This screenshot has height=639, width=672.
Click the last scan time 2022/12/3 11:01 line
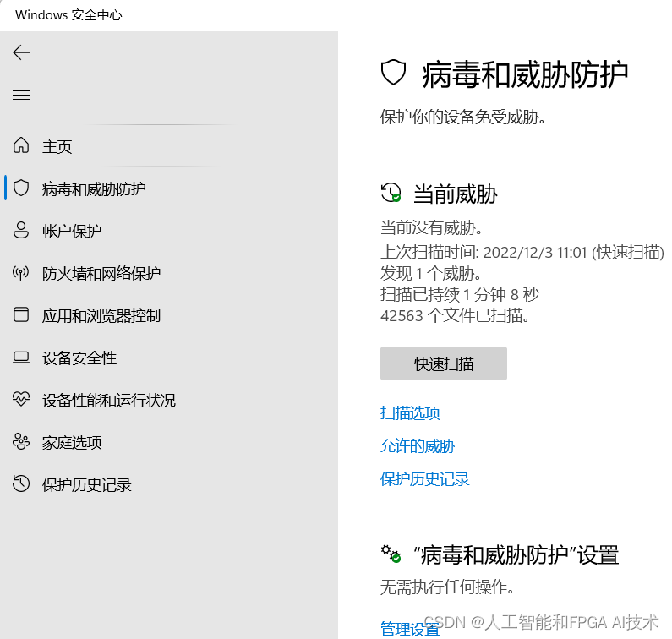click(x=522, y=252)
